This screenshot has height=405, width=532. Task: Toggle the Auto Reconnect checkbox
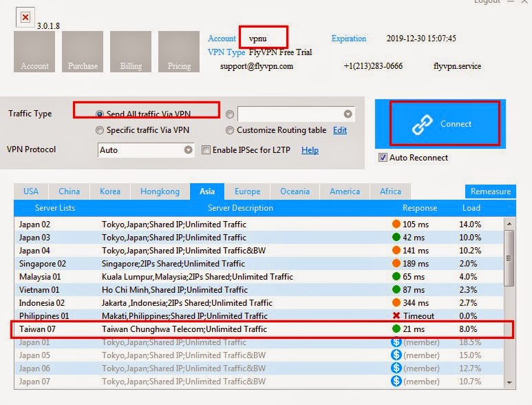click(383, 158)
